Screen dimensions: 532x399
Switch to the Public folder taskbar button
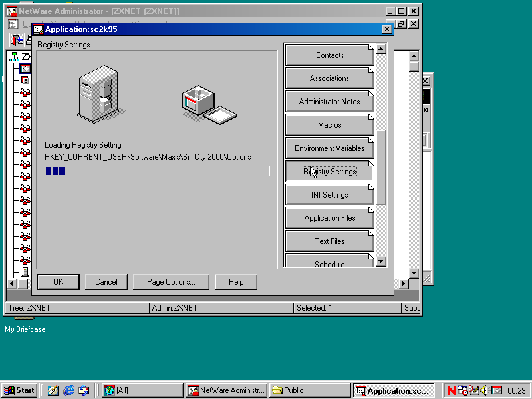click(x=310, y=390)
